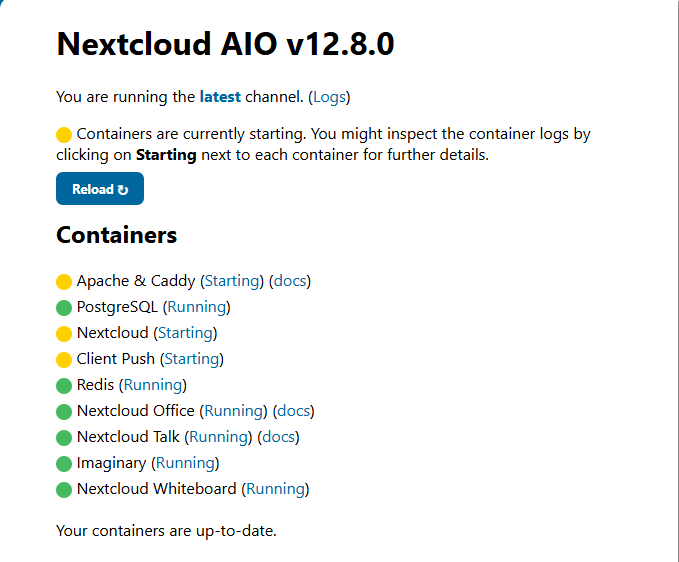Open Nextcloud Whiteboard Running logs
679x562 pixels.
pos(275,489)
